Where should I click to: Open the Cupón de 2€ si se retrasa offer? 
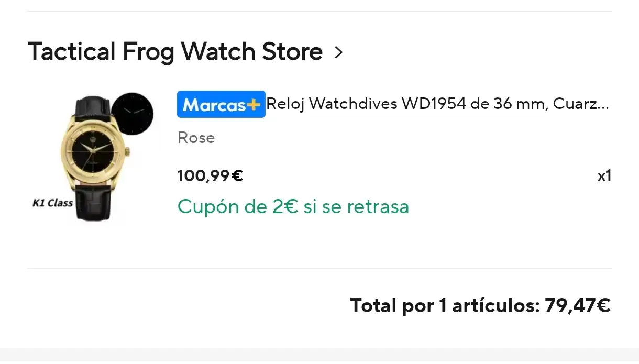tap(293, 207)
